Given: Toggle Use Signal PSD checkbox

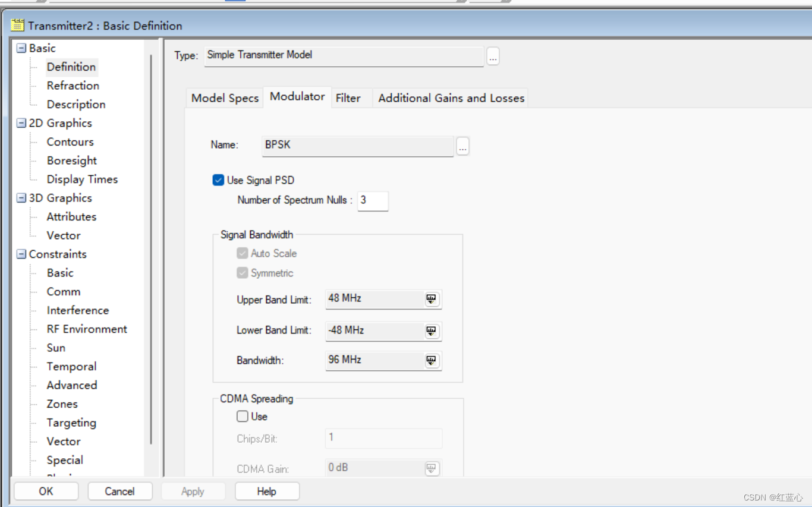Looking at the screenshot, I should pyautogui.click(x=218, y=180).
